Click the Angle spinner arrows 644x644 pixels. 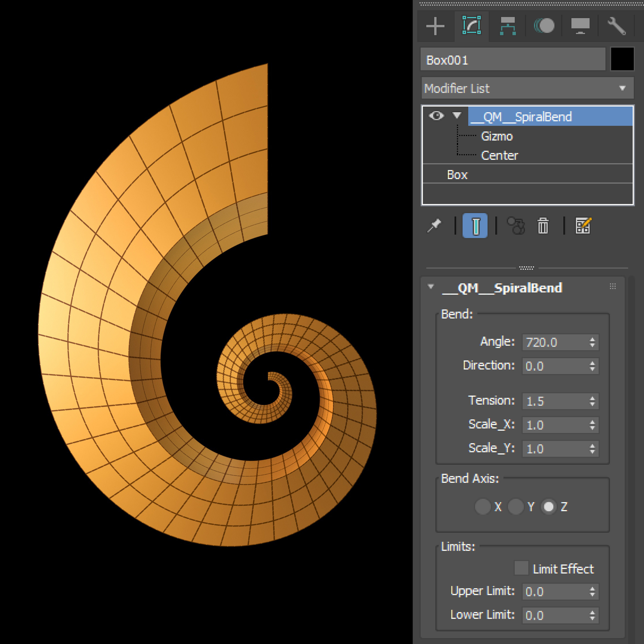point(592,342)
